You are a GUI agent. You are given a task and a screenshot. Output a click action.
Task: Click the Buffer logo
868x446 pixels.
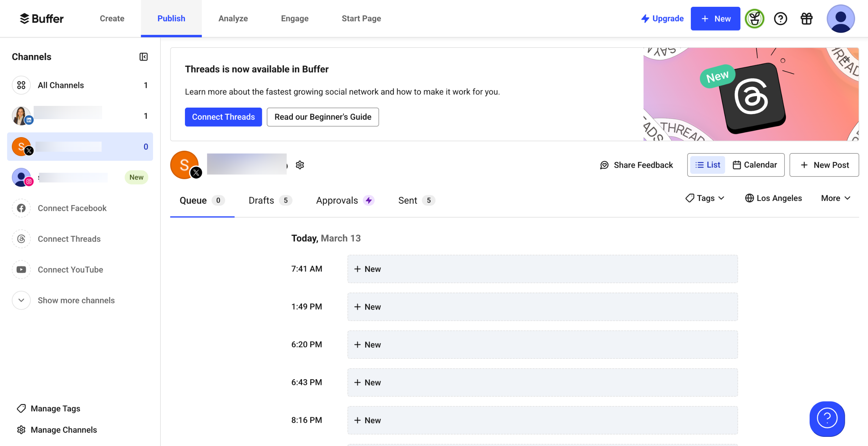(x=41, y=19)
